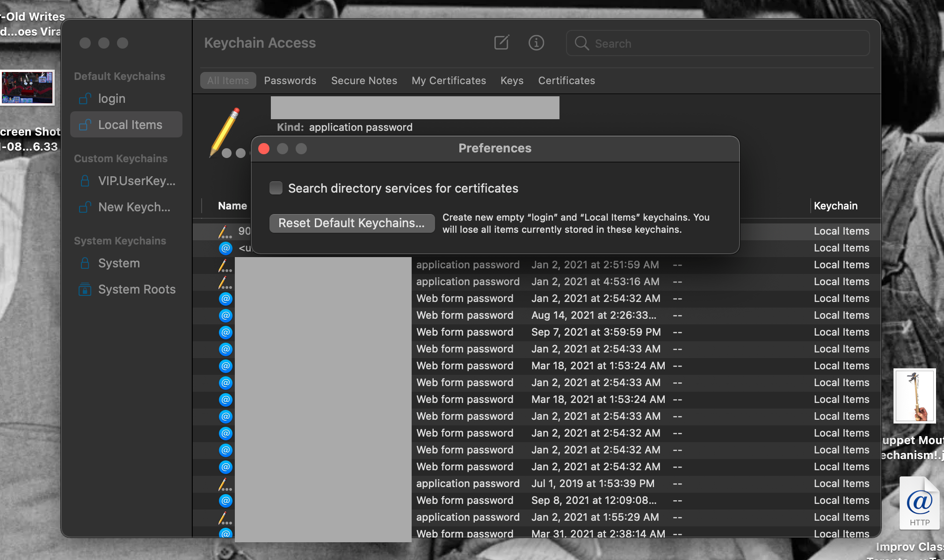
Task: Close the Preferences window
Action: pos(264,149)
